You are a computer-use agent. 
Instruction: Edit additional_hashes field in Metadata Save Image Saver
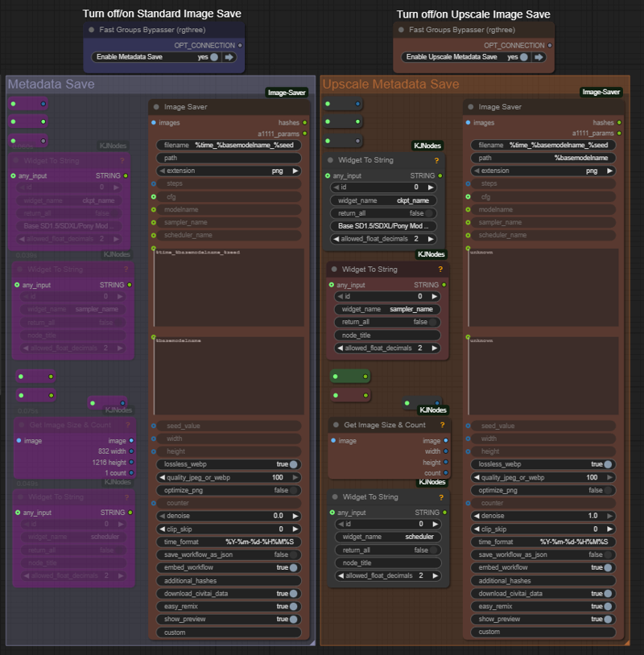(229, 581)
